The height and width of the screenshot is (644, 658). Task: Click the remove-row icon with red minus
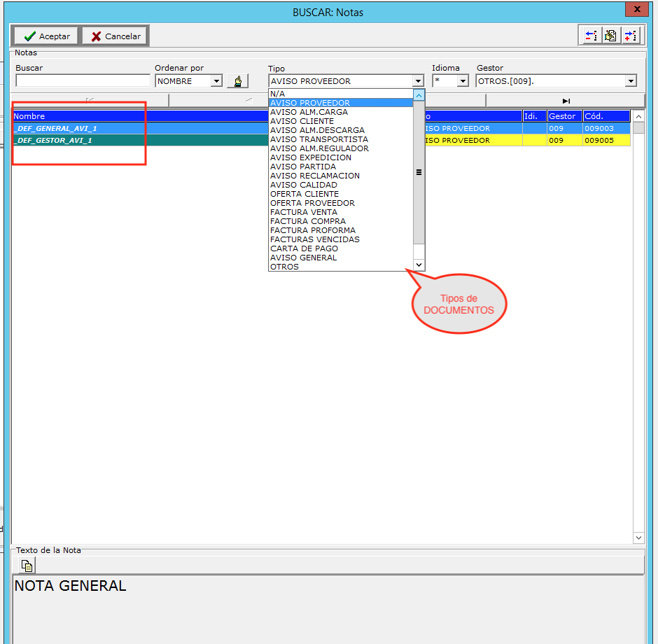(x=591, y=36)
